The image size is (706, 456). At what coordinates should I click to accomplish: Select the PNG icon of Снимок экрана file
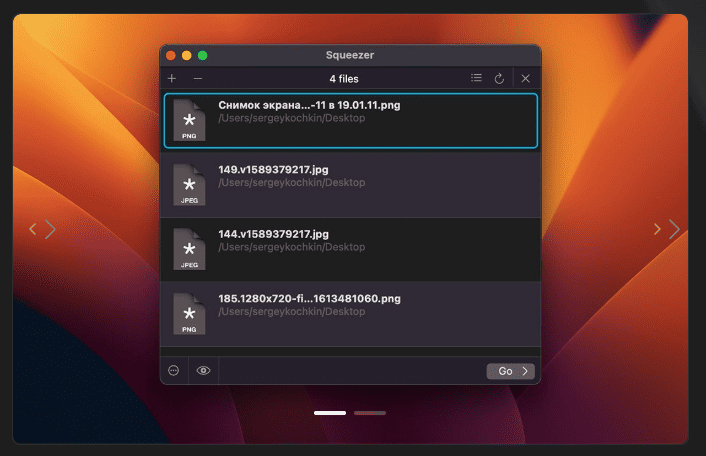(x=189, y=120)
